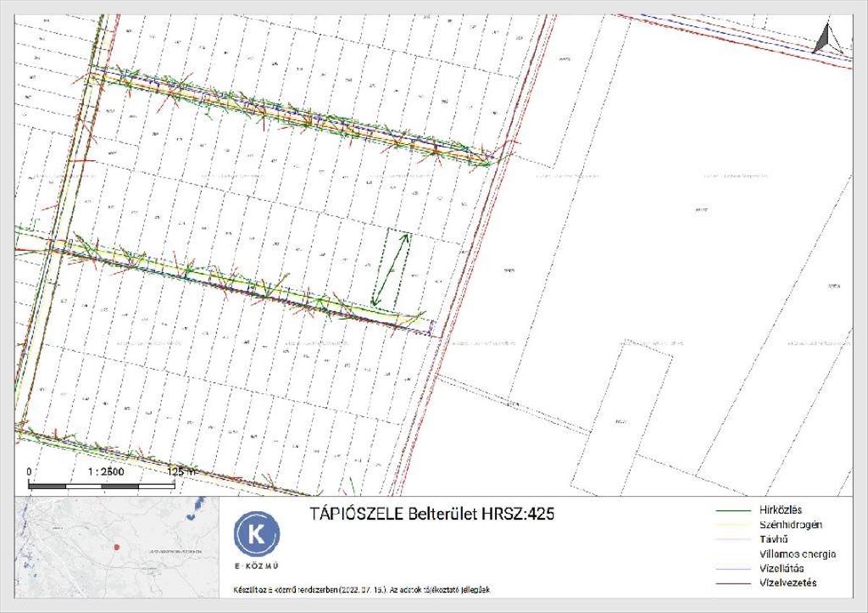Click the green Hírközlés legend line
Screen dimensions: 868x613
(735, 510)
